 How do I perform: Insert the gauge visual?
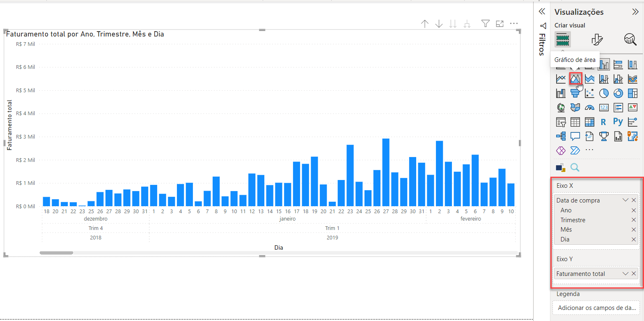(x=589, y=107)
